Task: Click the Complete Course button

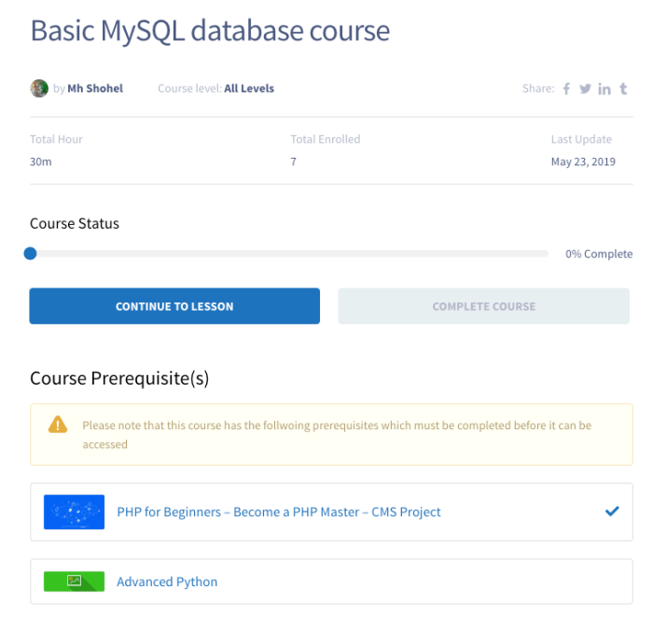Action: click(484, 306)
